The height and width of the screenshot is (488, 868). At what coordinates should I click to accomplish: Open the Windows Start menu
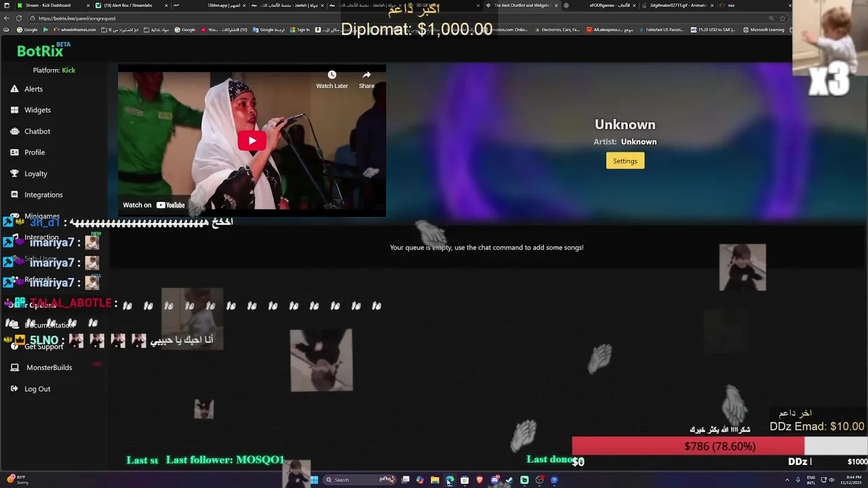point(314,480)
